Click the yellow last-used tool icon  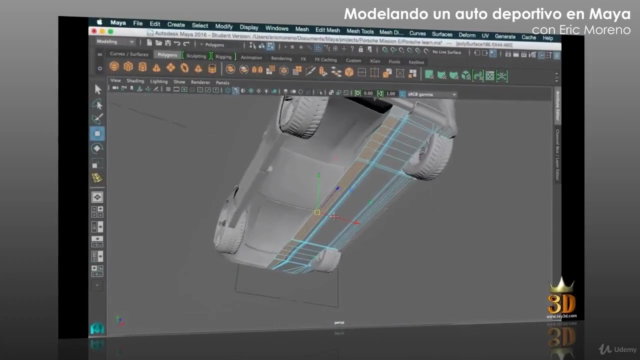[x=97, y=178]
